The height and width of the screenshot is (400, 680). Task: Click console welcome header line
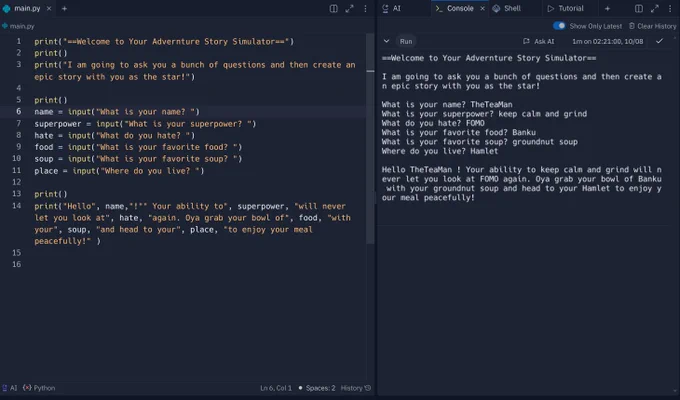tap(489, 58)
